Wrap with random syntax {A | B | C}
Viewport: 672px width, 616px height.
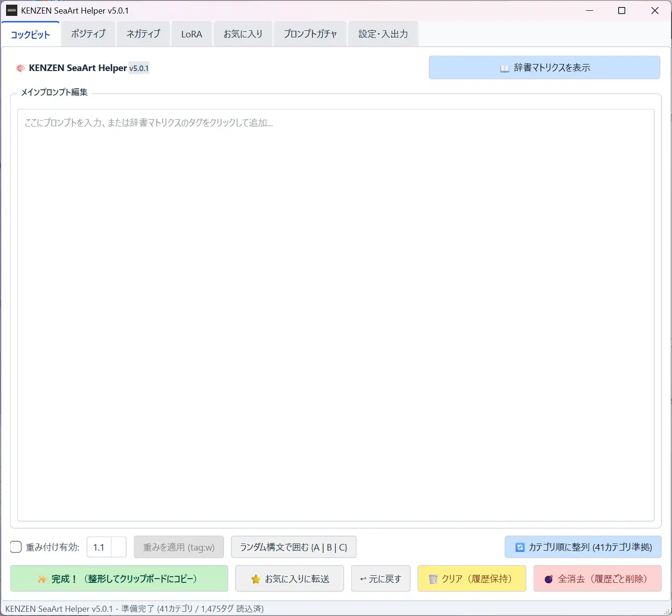click(x=294, y=547)
